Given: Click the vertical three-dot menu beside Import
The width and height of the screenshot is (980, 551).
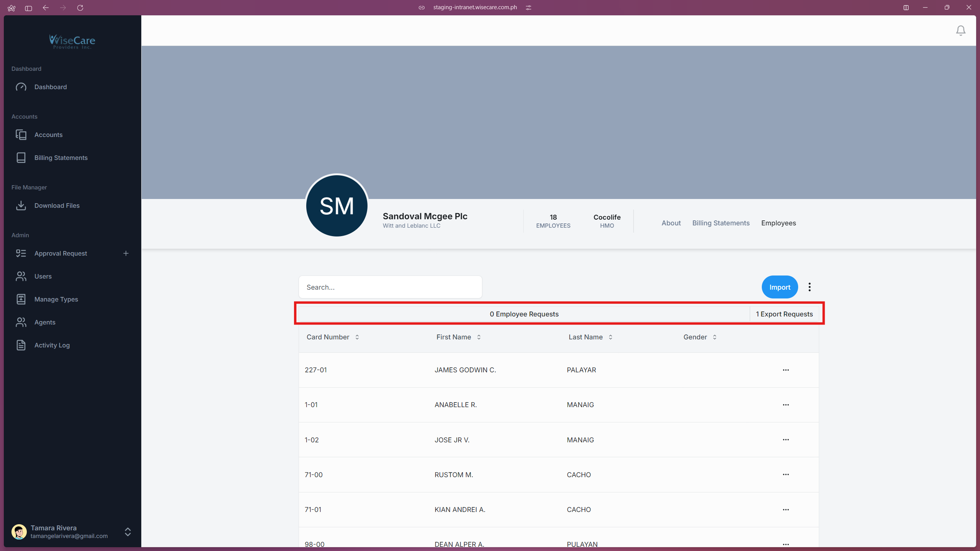Looking at the screenshot, I should 809,287.
